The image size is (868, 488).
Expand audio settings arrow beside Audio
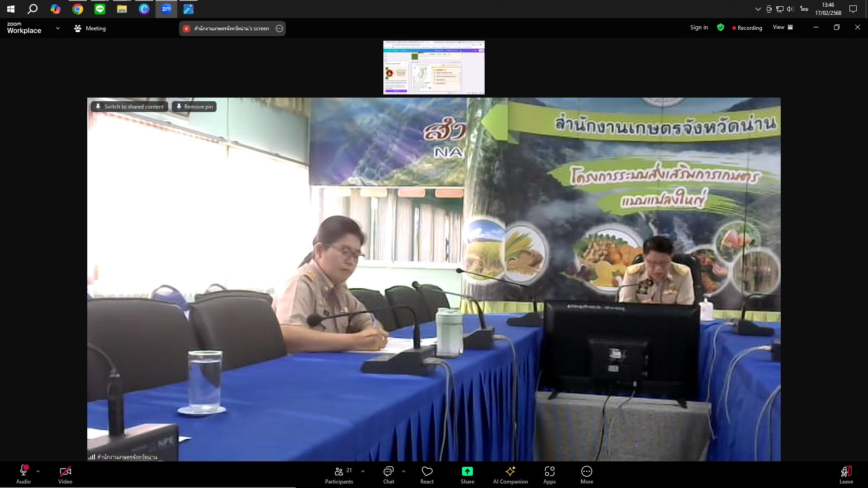38,471
